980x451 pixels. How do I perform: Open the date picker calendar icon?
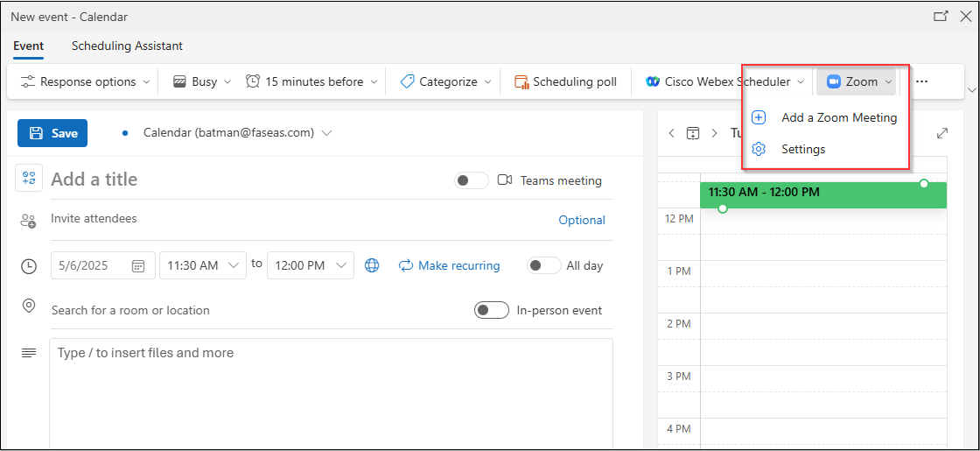point(138,266)
